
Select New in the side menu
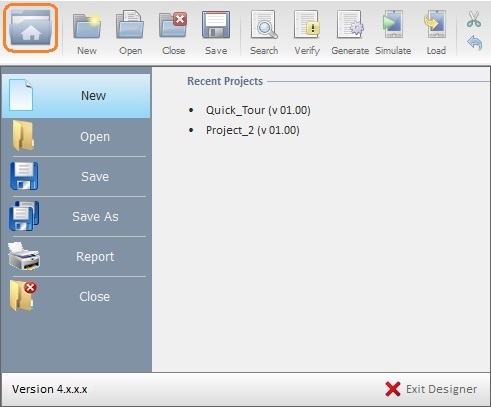[x=76, y=96]
